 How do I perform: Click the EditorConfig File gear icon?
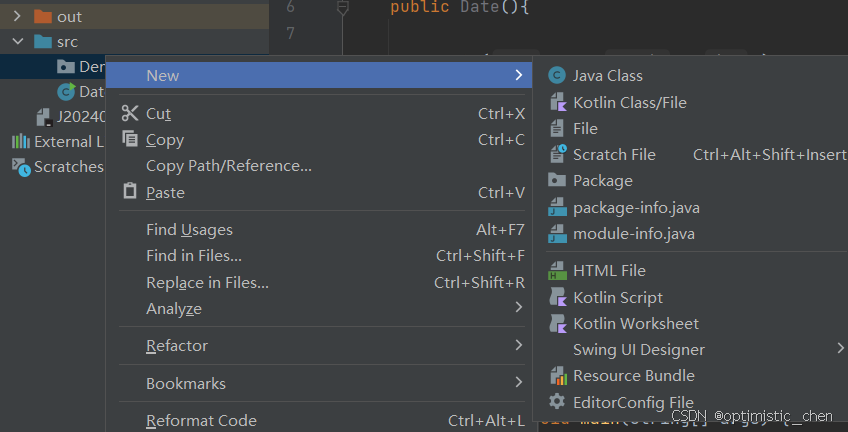tap(557, 402)
